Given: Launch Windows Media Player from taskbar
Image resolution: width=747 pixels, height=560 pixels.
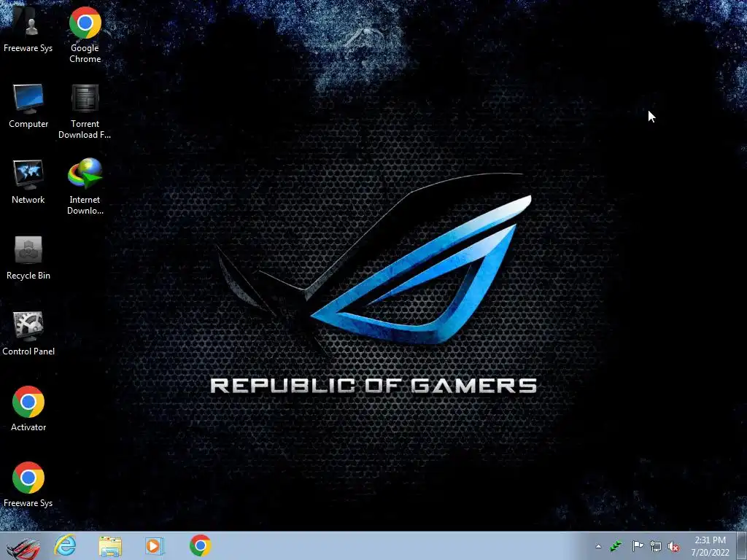Looking at the screenshot, I should [155, 545].
